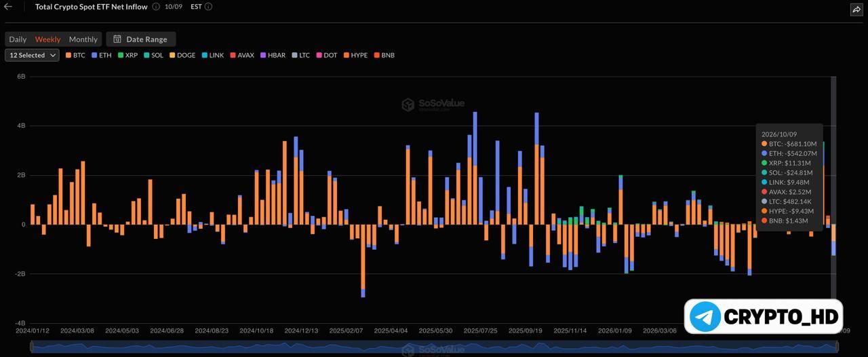
Task: Toggle the BTC series in the legend
Action: click(75, 55)
